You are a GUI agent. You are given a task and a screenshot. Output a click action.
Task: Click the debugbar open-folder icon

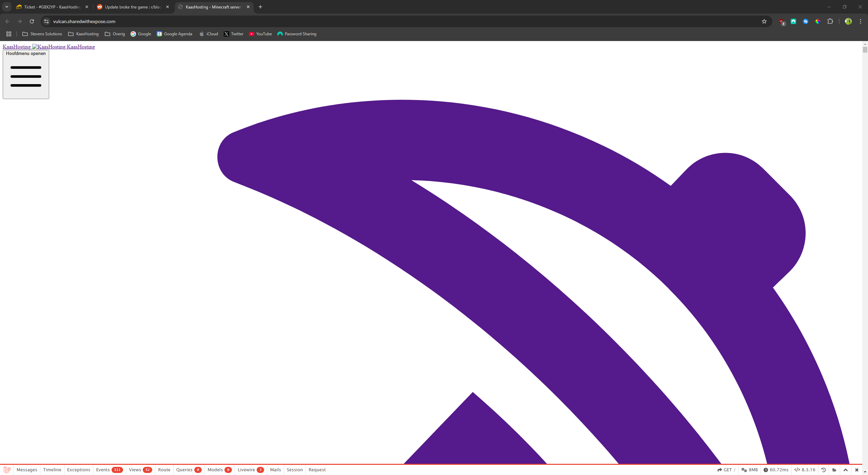pyautogui.click(x=834, y=470)
